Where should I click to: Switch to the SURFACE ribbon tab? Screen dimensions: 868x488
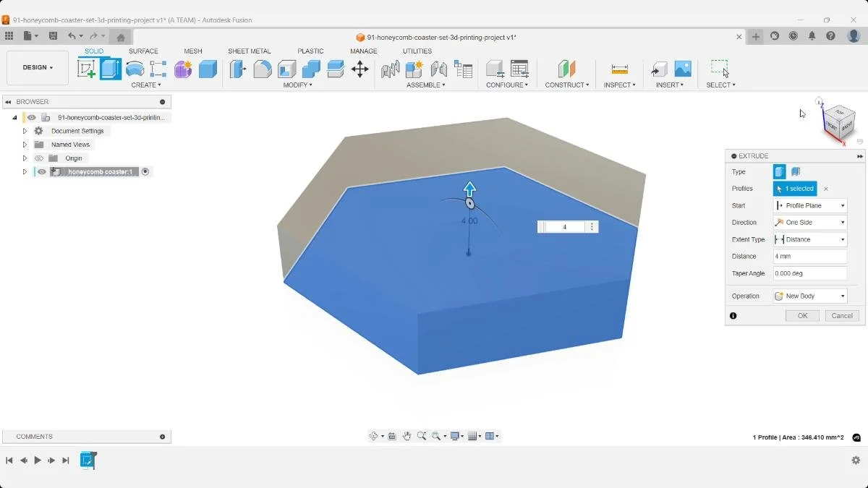(x=143, y=51)
